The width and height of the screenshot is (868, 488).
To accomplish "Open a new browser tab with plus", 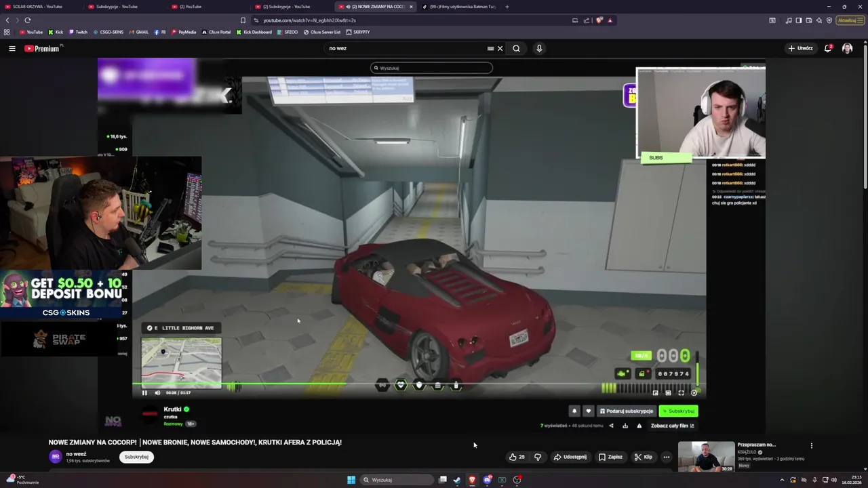I will 507,7.
